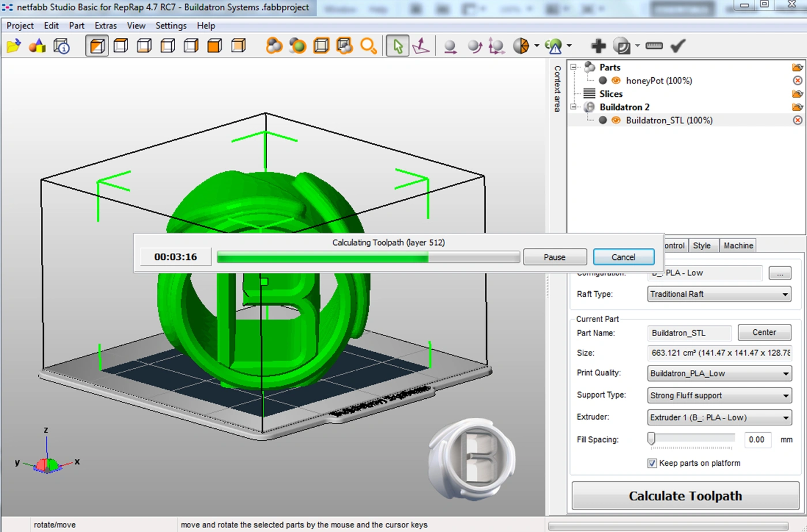807x532 pixels.
Task: Pause the toolpath calculation
Action: tap(555, 257)
